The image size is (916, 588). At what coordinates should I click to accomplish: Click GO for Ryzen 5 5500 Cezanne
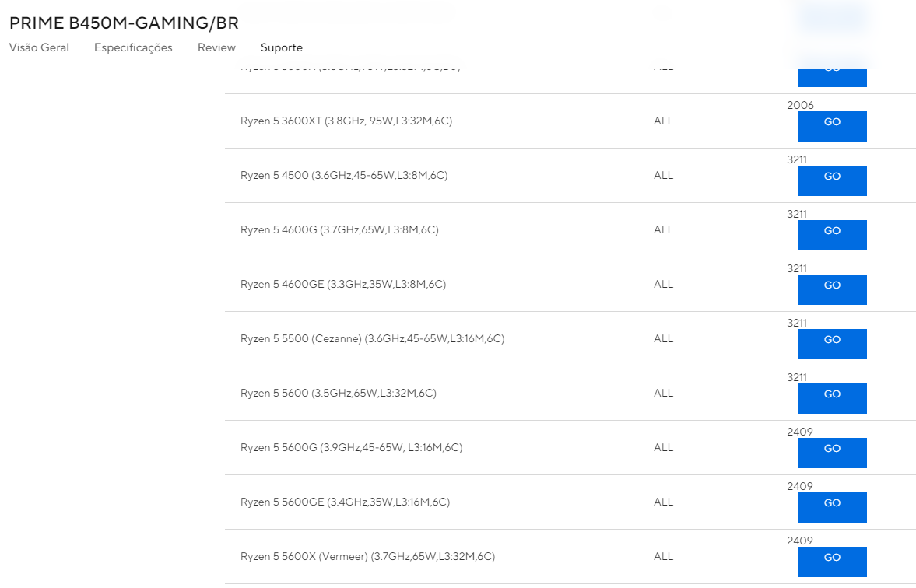click(x=833, y=344)
